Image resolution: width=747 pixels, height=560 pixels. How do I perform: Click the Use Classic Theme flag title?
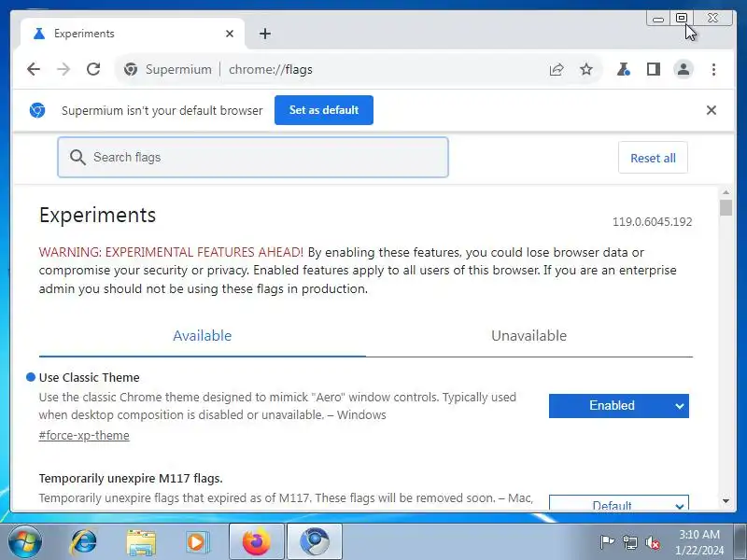[89, 378]
